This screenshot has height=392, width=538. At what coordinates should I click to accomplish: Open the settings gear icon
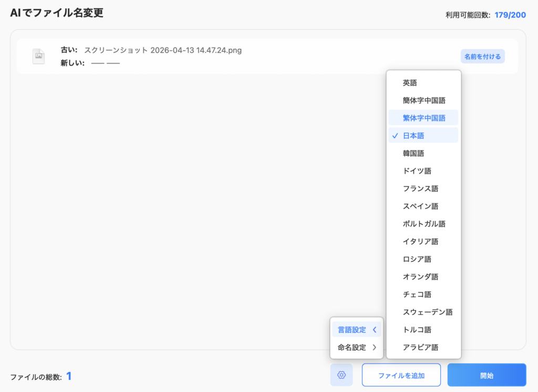pos(342,375)
